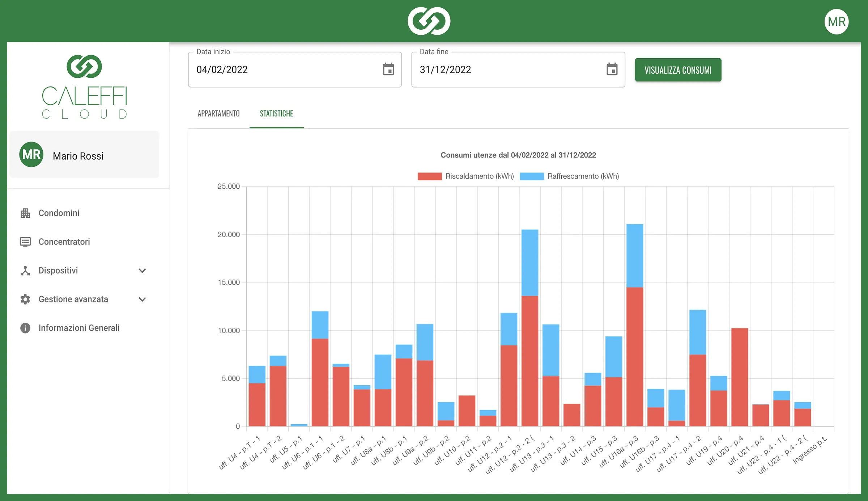Click the Gestione avanzata gear icon

tap(25, 299)
